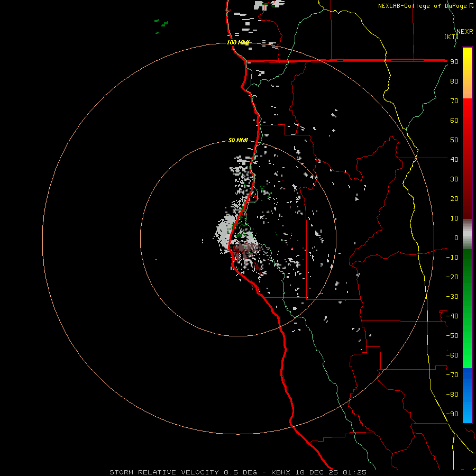Click the [KT] units label

(451, 36)
